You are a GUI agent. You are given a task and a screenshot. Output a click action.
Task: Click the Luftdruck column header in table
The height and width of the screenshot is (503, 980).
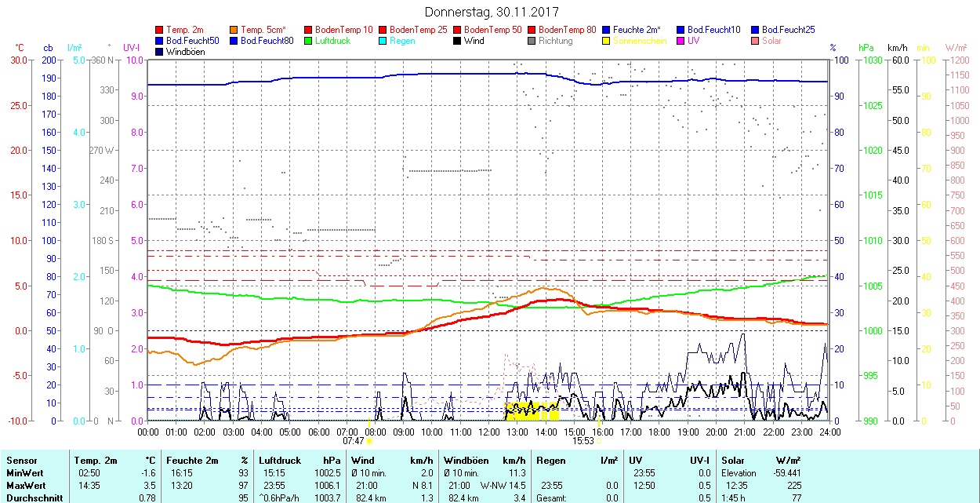point(280,461)
